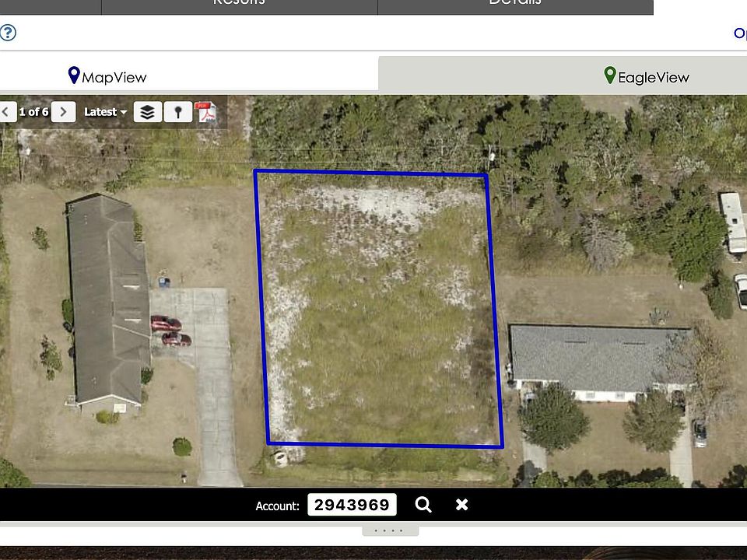The height and width of the screenshot is (560, 747).
Task: Select the location pin tool
Action: (x=178, y=112)
